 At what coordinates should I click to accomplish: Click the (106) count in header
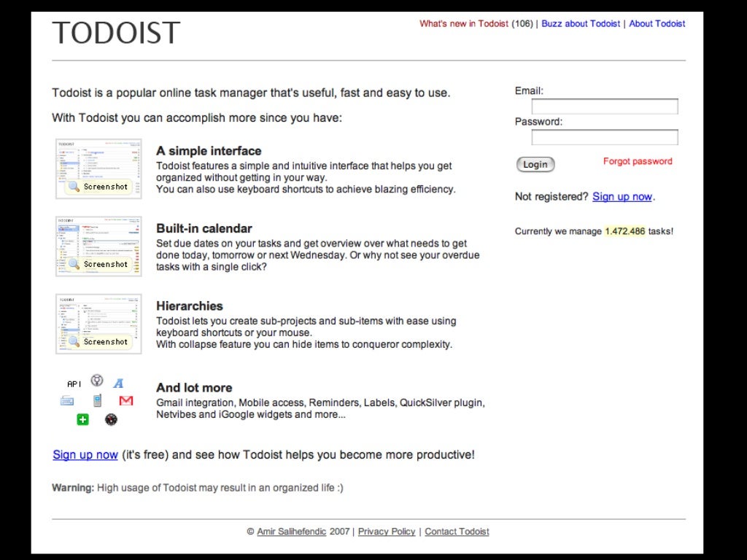522,24
